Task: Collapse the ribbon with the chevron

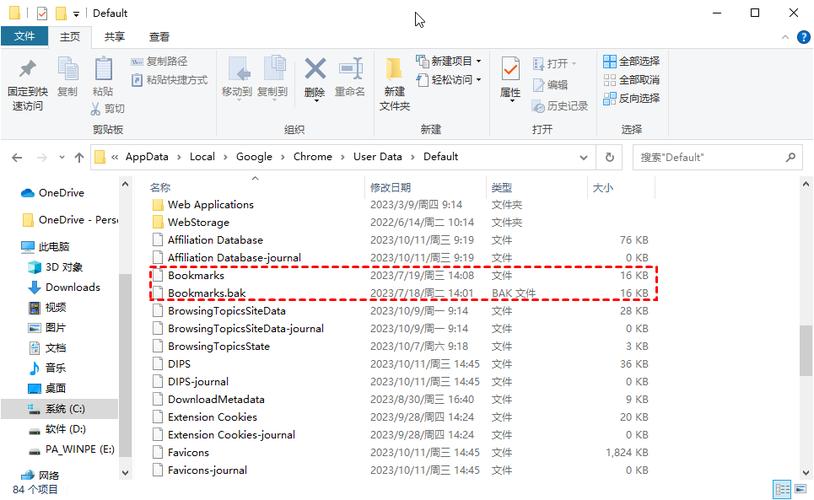Action: (x=785, y=37)
